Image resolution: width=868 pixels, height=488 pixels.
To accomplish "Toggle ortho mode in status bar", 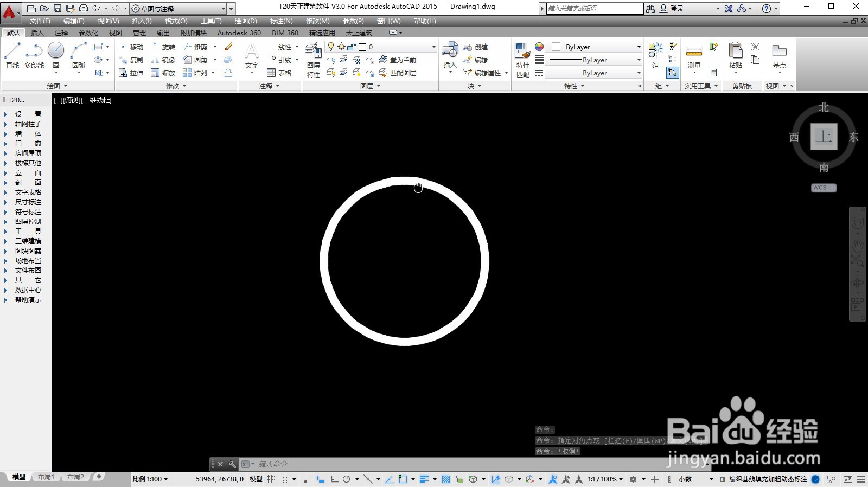I will [334, 479].
